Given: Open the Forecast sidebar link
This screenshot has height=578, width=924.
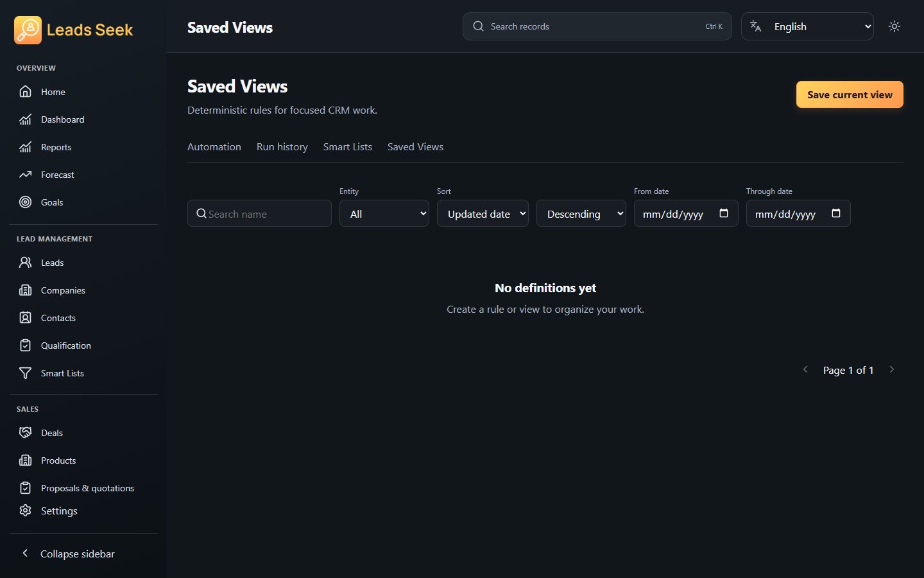Looking at the screenshot, I should (x=83, y=175).
